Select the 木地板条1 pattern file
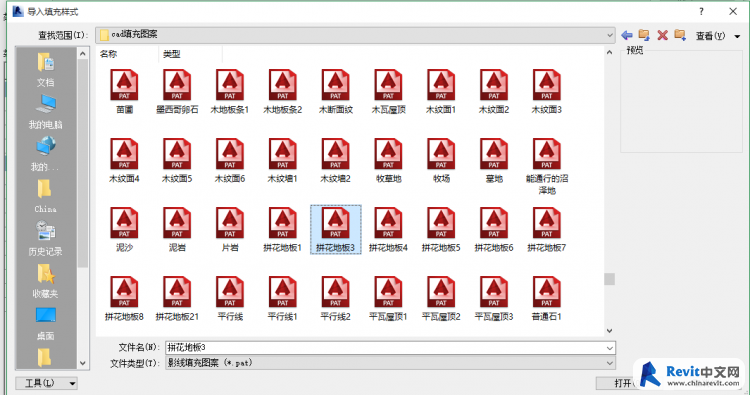Screen dimensions: 750x395 (230, 91)
